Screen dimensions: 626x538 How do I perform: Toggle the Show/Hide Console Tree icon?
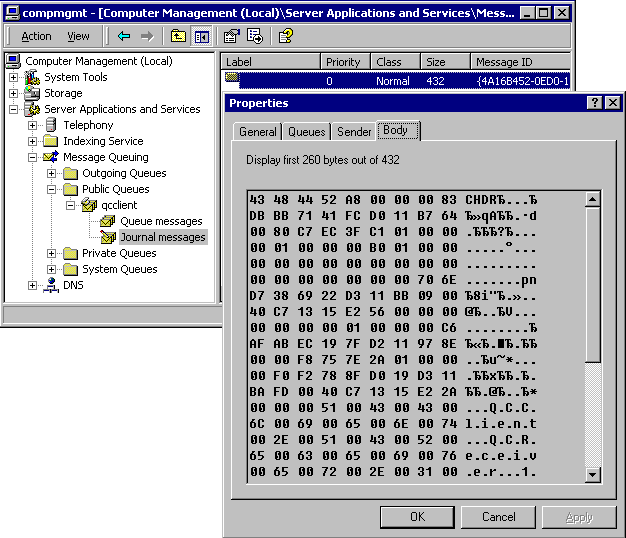(x=201, y=36)
